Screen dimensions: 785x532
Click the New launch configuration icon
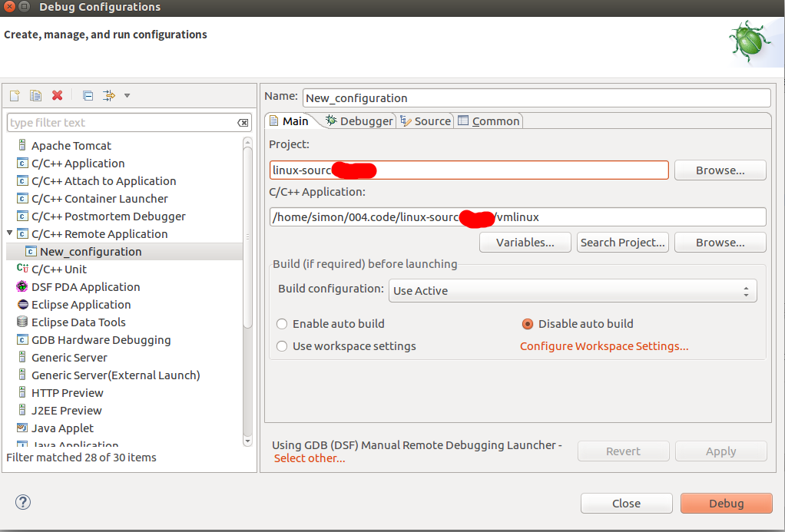point(15,95)
